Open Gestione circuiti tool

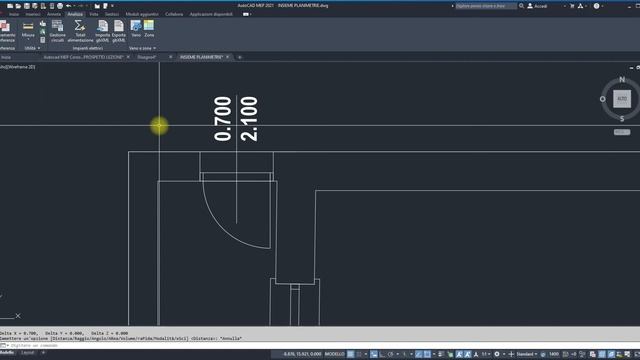pos(58,31)
